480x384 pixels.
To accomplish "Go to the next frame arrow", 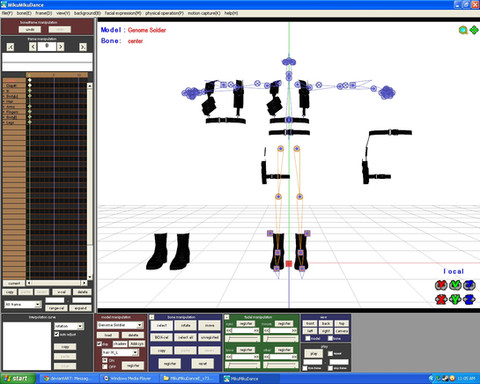I will 61,46.
